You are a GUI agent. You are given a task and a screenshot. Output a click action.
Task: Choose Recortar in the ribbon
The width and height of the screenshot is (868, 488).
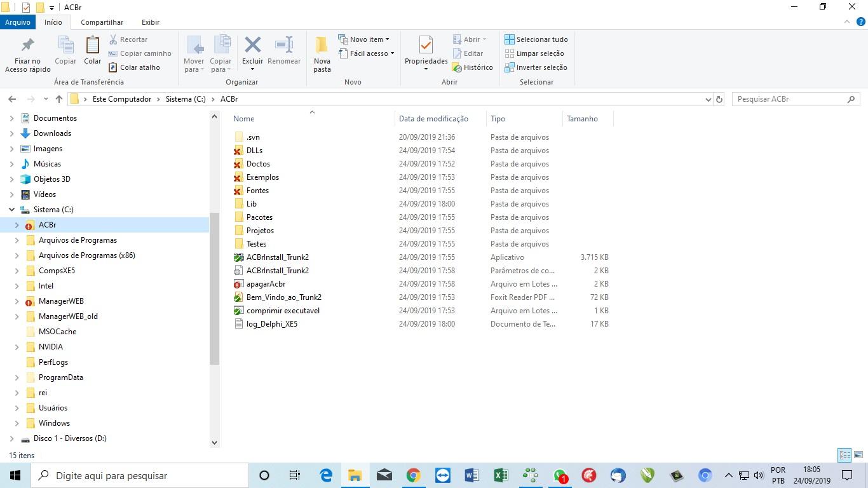point(128,39)
